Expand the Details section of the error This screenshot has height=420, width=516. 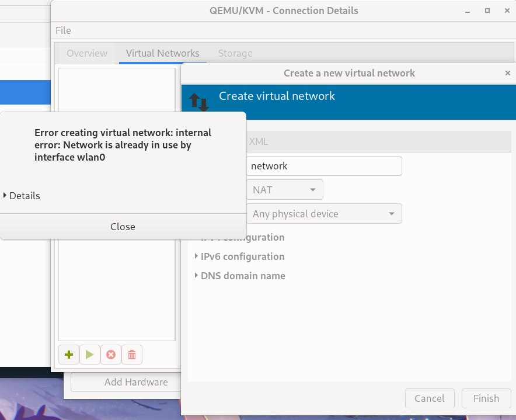(22, 196)
